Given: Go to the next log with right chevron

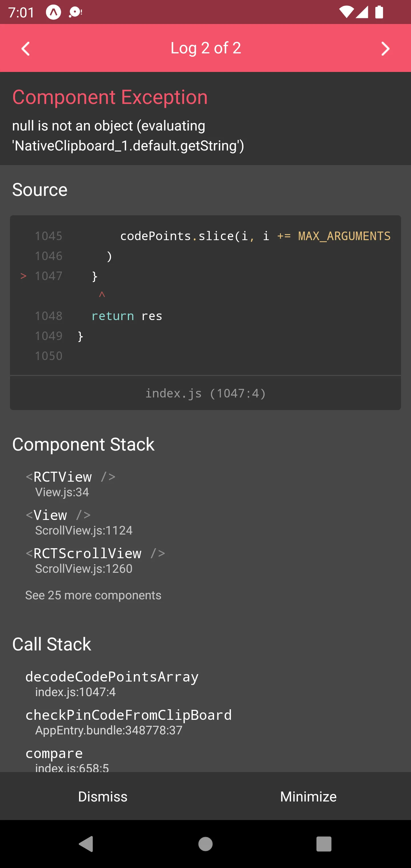Looking at the screenshot, I should 385,49.
